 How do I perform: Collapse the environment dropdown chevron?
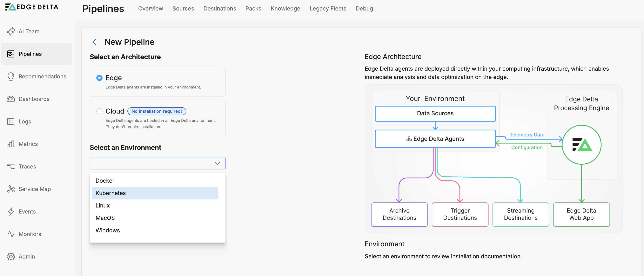[217, 163]
